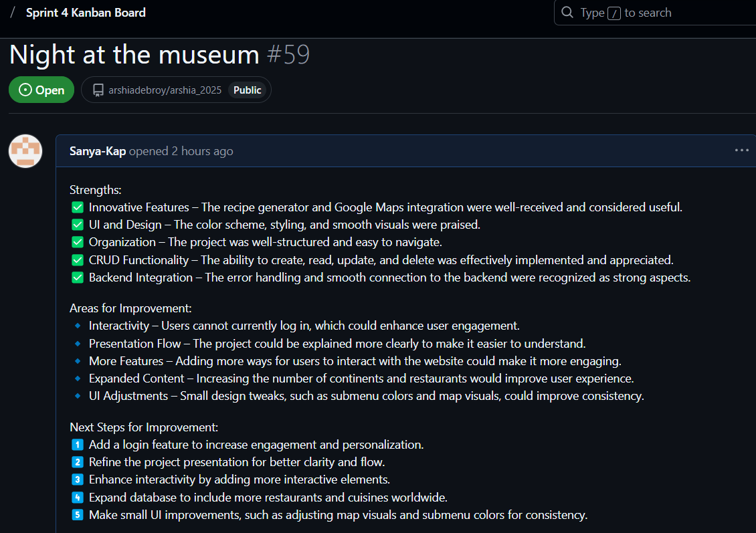Click Sanya-Kap's avatar image

pyautogui.click(x=25, y=151)
